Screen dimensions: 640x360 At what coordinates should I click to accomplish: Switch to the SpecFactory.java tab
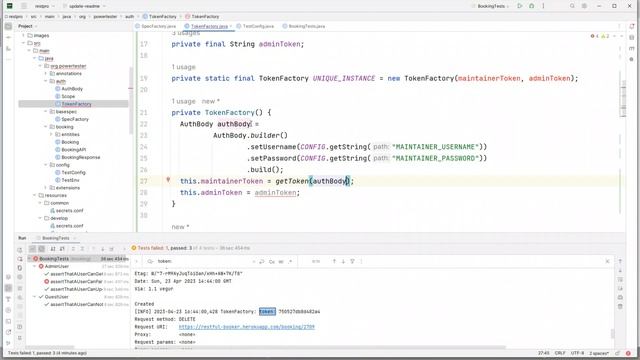[156, 26]
